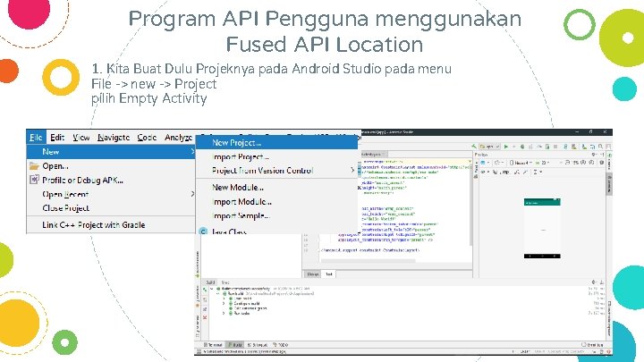Click the green hammer icon in Build panel
Image resolution: width=644 pixels, height=362 pixels.
point(205,290)
